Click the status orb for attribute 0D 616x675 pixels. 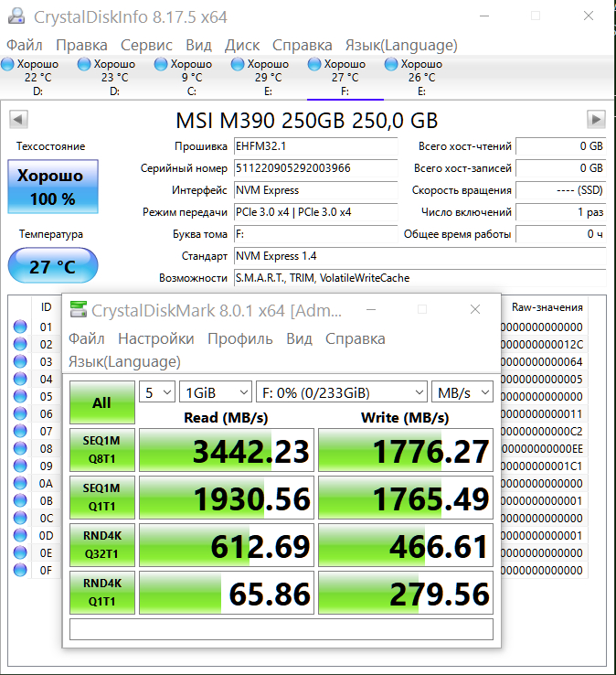20,535
